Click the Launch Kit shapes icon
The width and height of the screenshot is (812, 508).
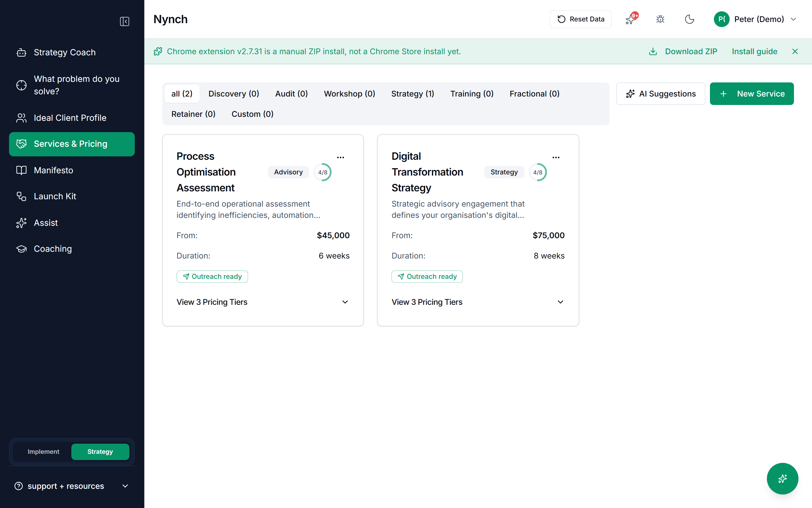tap(21, 196)
